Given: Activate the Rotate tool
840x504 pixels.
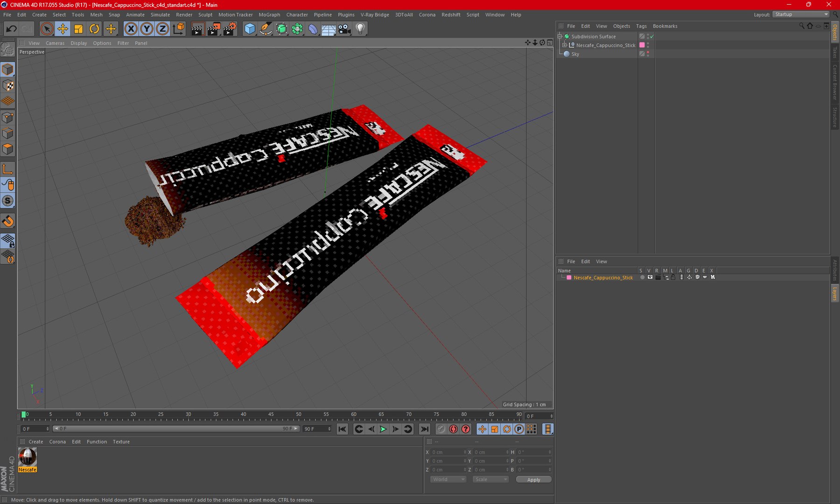Looking at the screenshot, I should 94,29.
